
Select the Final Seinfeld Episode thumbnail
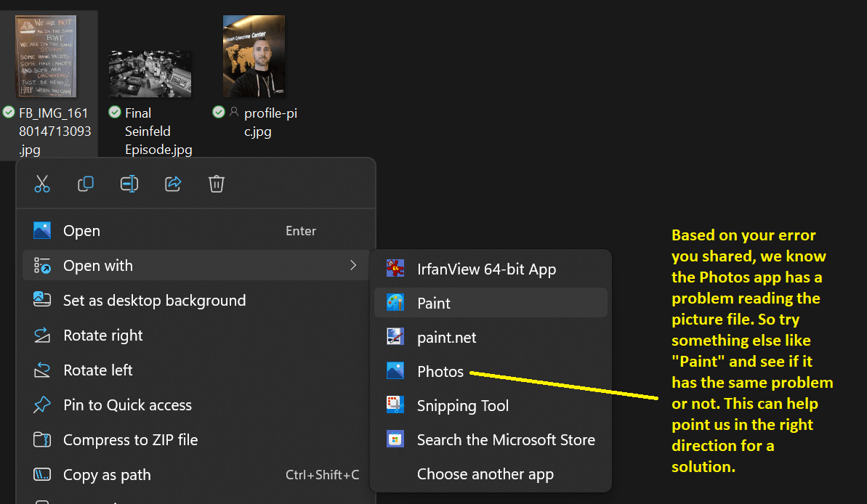point(150,74)
